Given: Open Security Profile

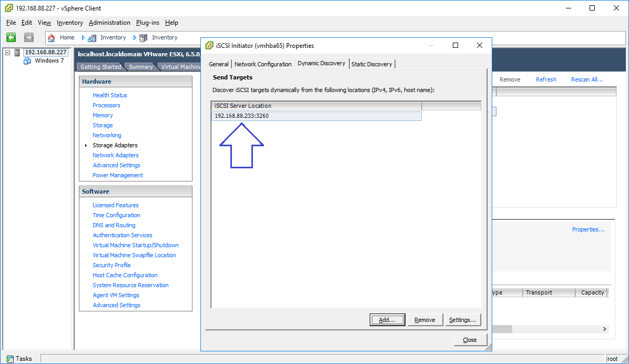Looking at the screenshot, I should pyautogui.click(x=111, y=265).
